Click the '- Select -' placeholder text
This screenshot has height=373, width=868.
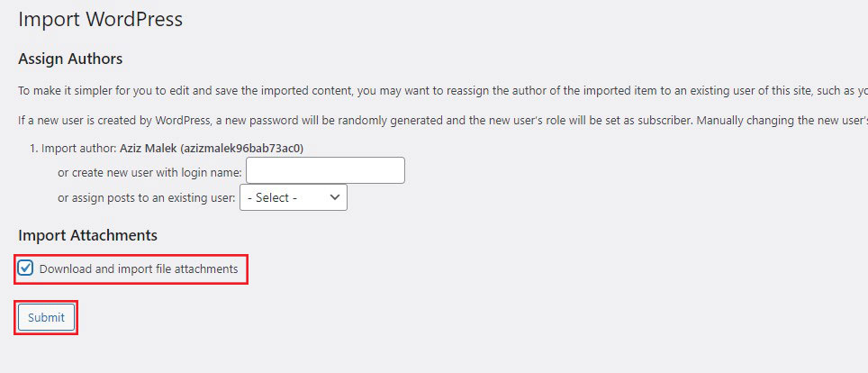click(x=272, y=198)
